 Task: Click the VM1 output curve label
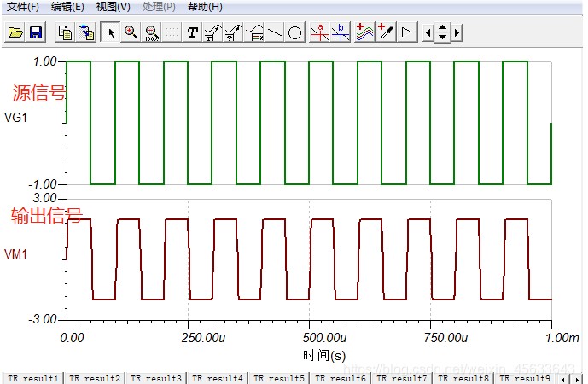(16, 253)
